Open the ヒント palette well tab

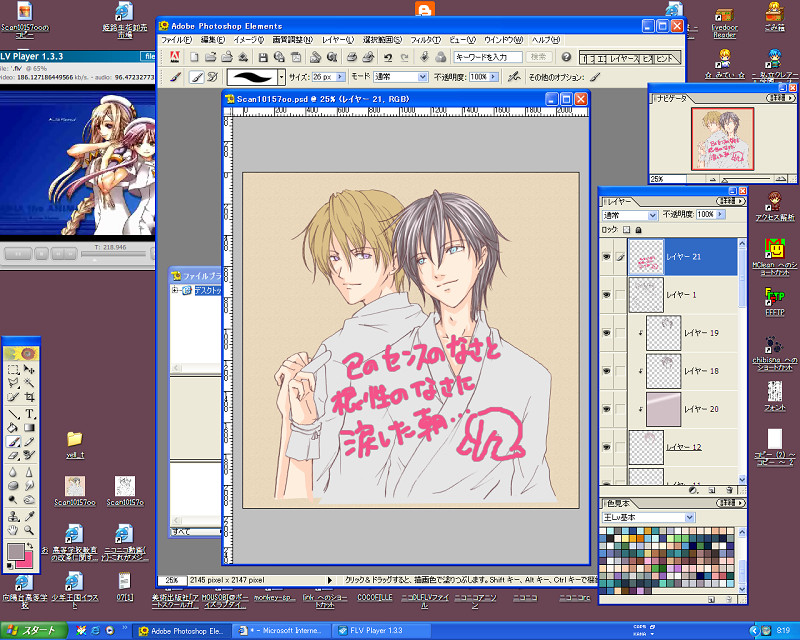(665, 59)
